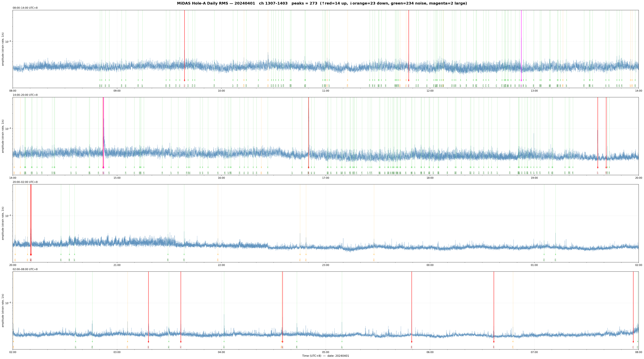Click the green peak marker labeled 257

[75, 341]
